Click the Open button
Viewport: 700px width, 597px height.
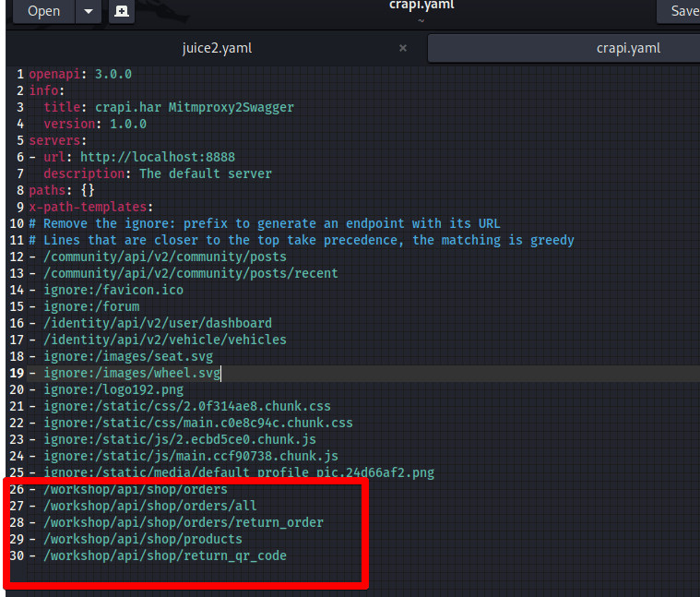click(x=43, y=11)
